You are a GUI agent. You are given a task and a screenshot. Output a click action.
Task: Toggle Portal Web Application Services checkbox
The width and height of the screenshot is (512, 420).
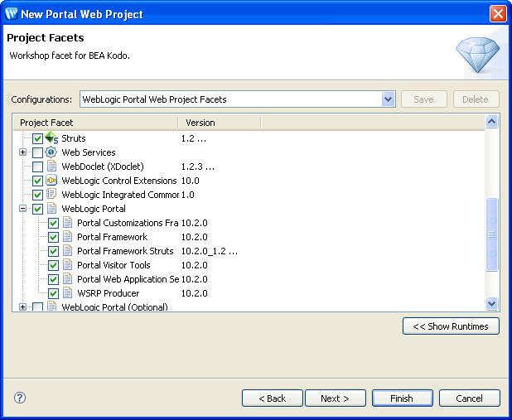pos(53,279)
